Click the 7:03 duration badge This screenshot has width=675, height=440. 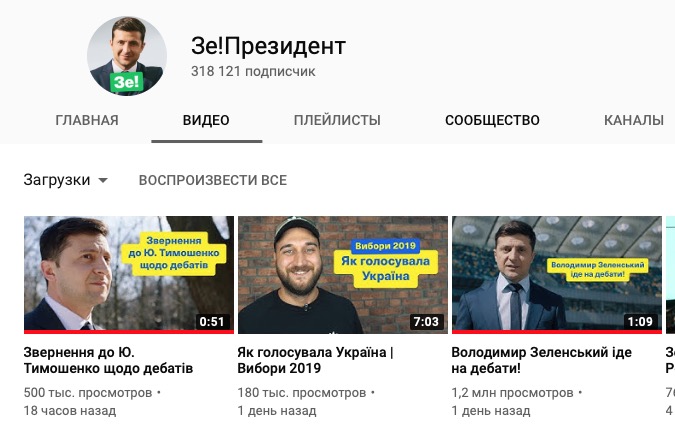[426, 321]
